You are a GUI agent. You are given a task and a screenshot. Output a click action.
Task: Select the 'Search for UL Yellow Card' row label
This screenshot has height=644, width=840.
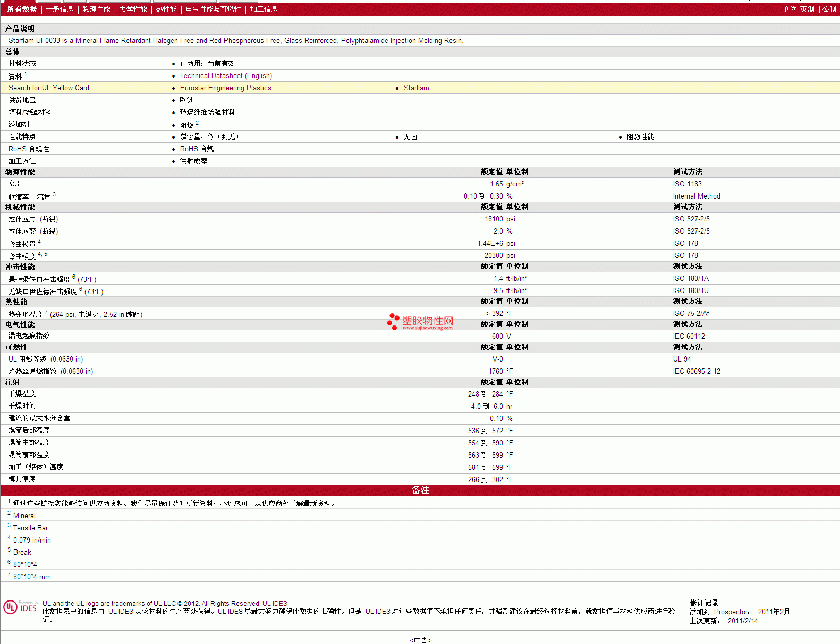tap(49, 88)
